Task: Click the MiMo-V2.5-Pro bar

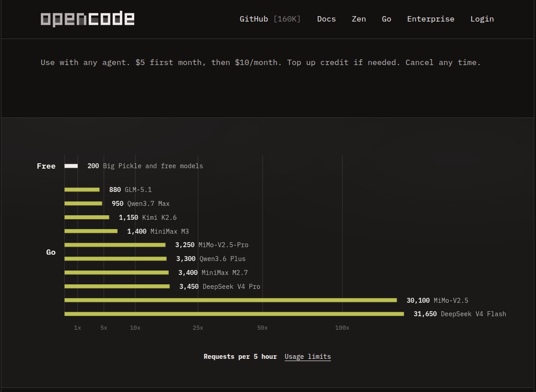Action: [115, 245]
